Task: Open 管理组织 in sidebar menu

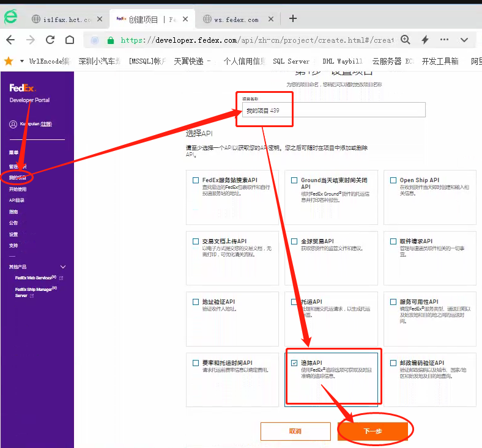Action: coord(18,166)
